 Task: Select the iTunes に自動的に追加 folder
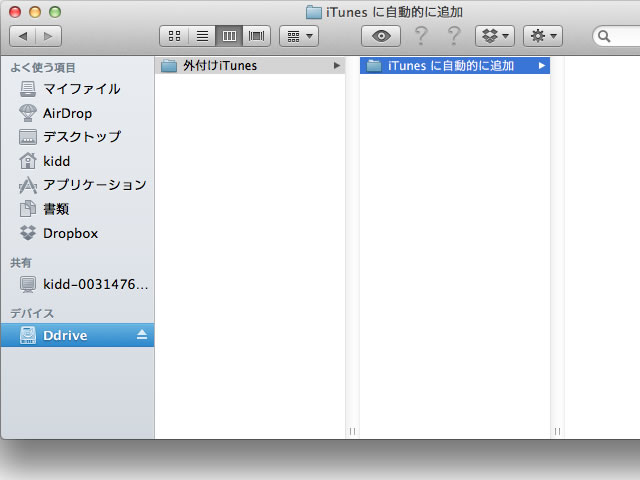[x=455, y=66]
